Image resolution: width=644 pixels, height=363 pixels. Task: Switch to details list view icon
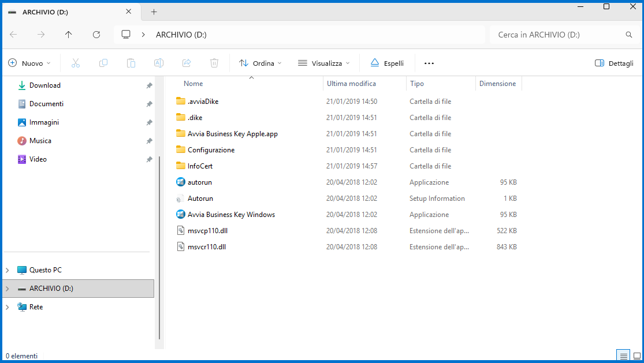pos(623,355)
